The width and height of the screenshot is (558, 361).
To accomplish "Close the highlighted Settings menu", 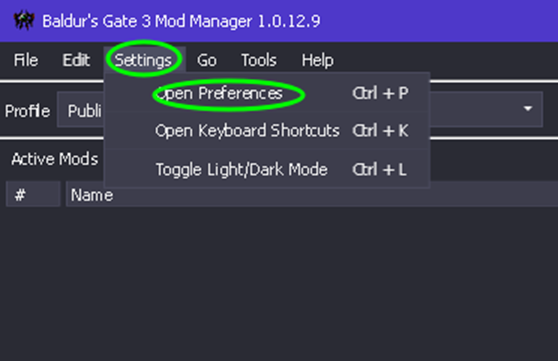I will coord(143,60).
